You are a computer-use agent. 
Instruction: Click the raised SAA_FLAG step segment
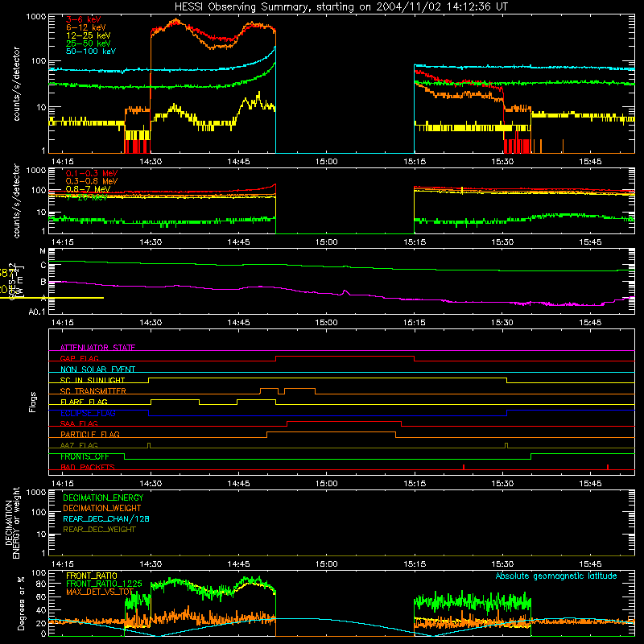pos(345,421)
